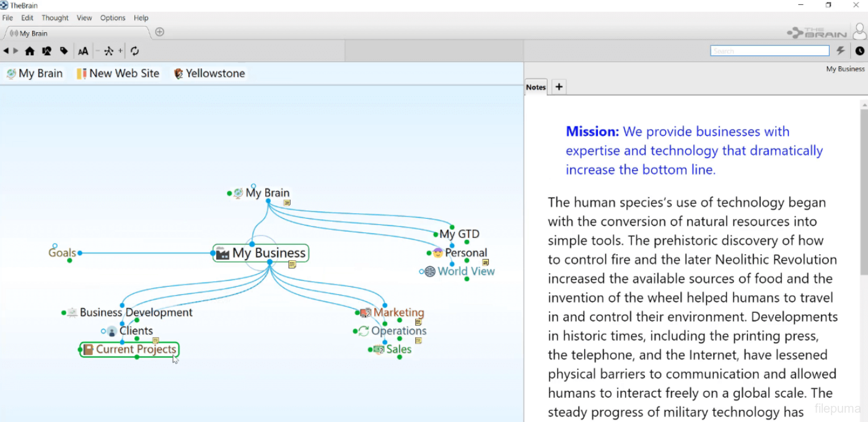Click the back navigation arrow
Image resolution: width=868 pixels, height=422 pixels.
[x=6, y=51]
